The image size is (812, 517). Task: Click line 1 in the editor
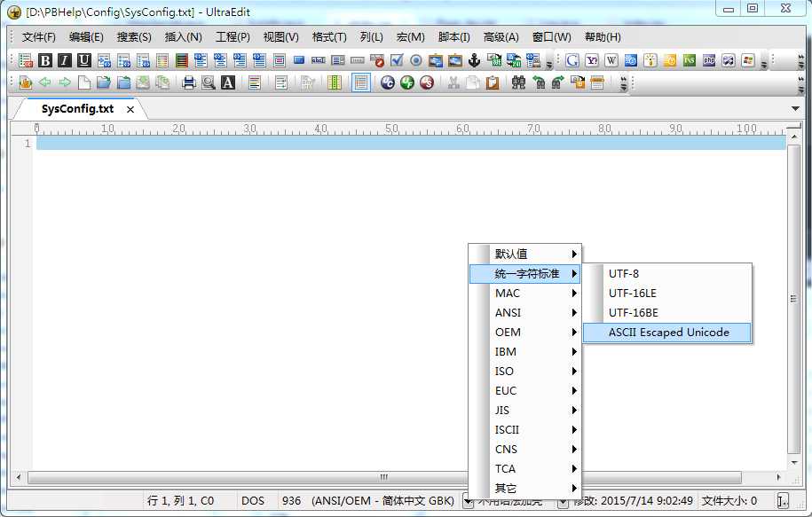(x=411, y=144)
